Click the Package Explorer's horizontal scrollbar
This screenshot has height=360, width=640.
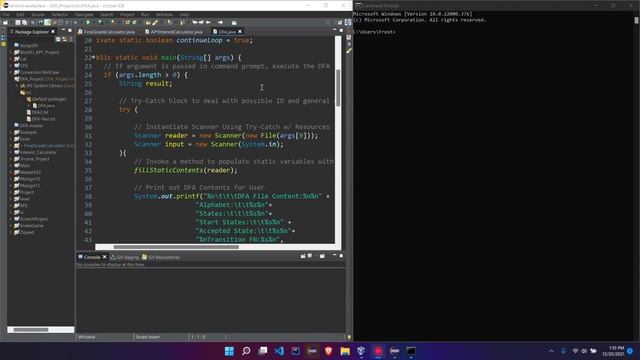coord(41,329)
